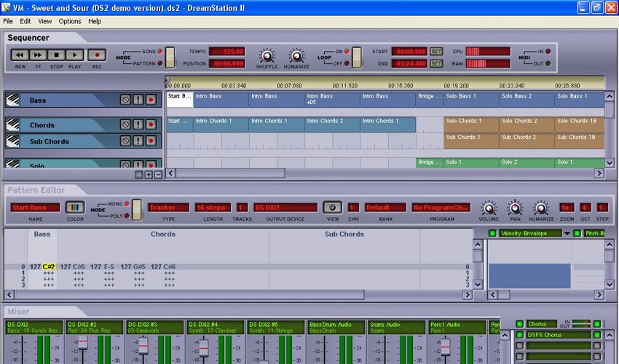Toggle the green light left of Chorus

point(519,324)
